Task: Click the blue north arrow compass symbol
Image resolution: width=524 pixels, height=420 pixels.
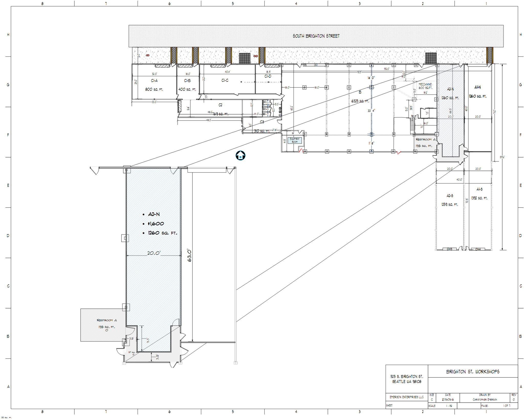Action: [x=240, y=156]
